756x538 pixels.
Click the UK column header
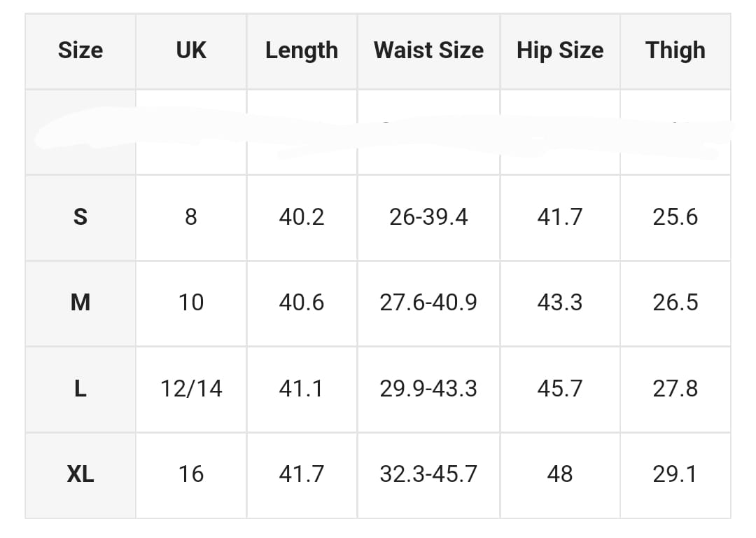pyautogui.click(x=191, y=51)
